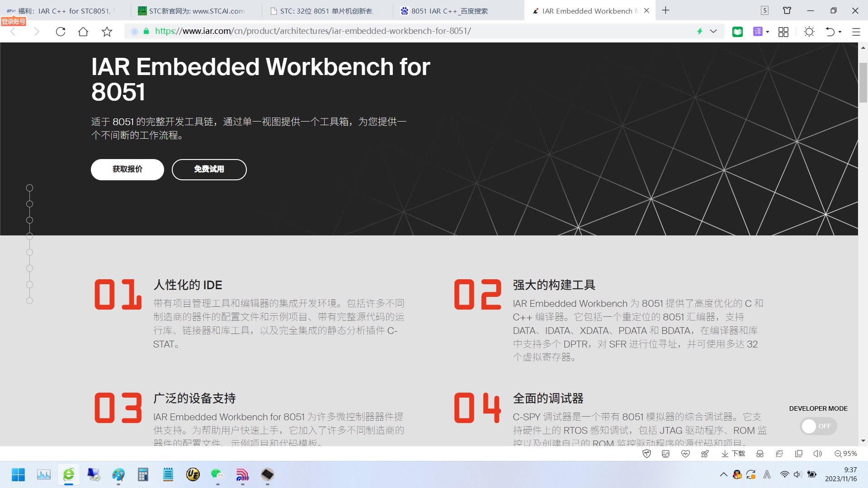Screen dimensions: 868x488
Task: Click the window stack icon in status bar
Action: [799, 454]
